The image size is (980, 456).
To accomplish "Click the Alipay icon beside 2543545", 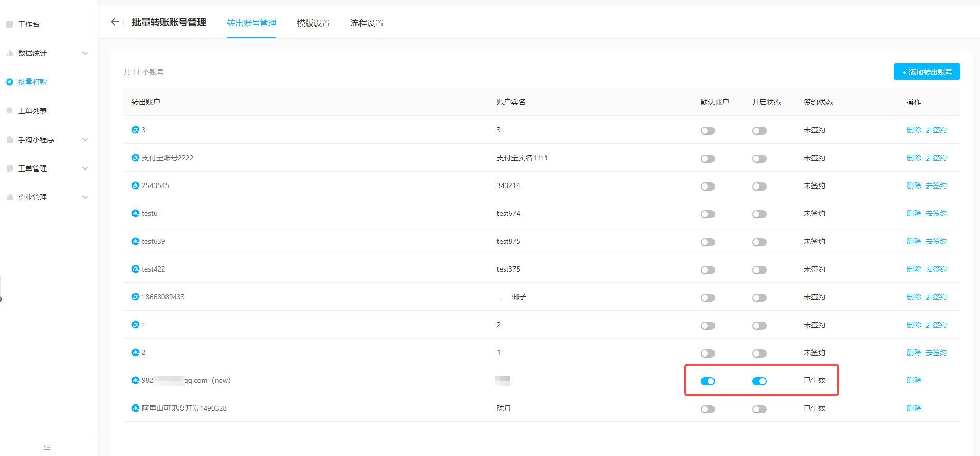I will (136, 185).
